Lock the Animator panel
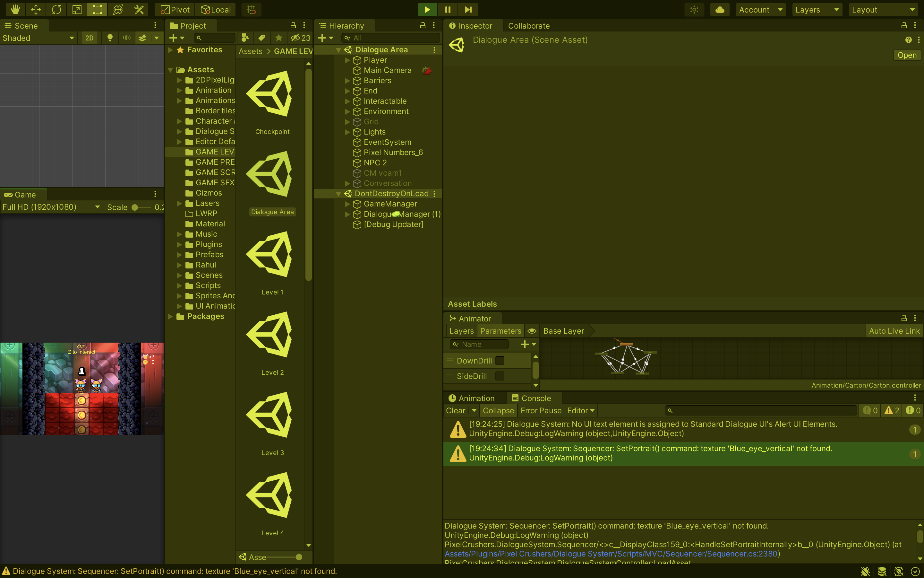This screenshot has width=924, height=578. coord(904,318)
